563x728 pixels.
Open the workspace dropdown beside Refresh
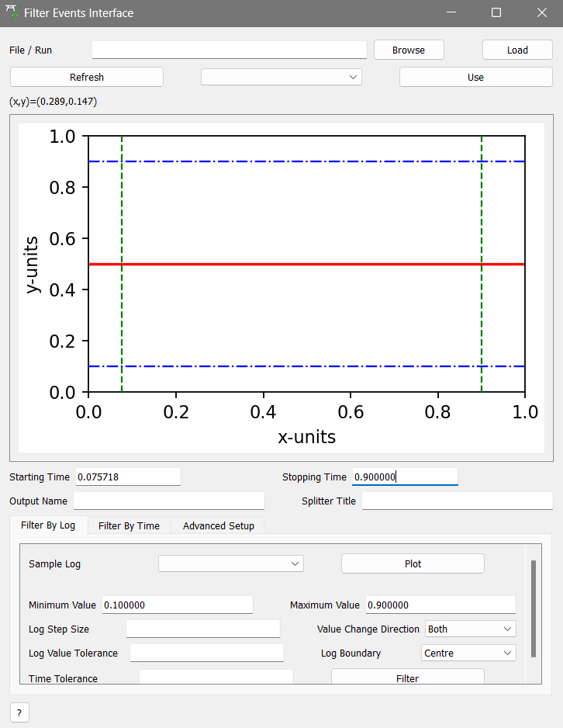(281, 77)
